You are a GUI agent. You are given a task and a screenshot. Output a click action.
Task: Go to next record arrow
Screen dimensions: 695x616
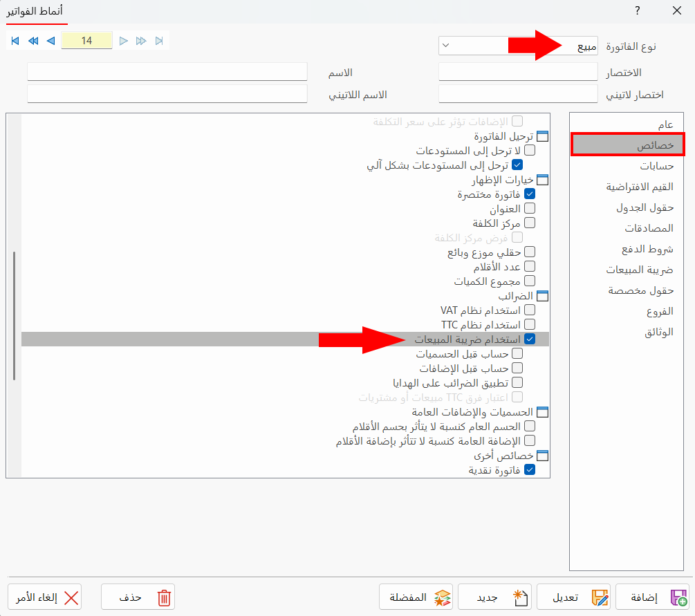coord(123,41)
